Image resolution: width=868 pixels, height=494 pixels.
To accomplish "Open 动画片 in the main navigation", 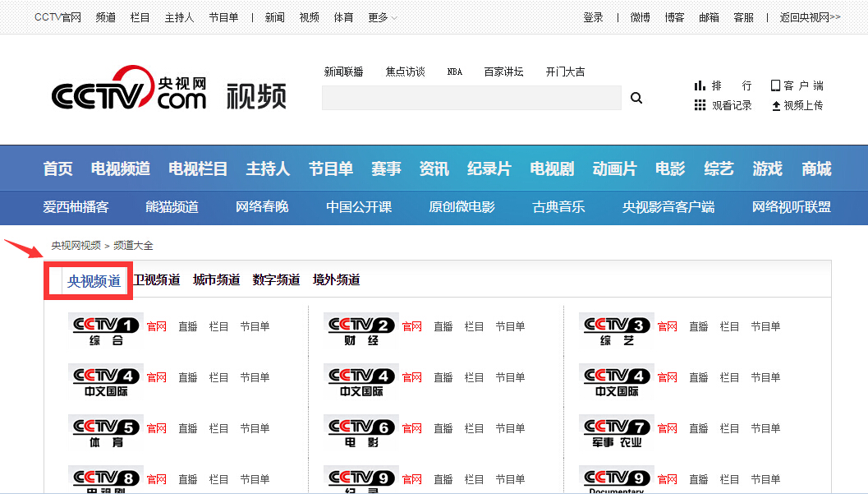I will coord(614,169).
